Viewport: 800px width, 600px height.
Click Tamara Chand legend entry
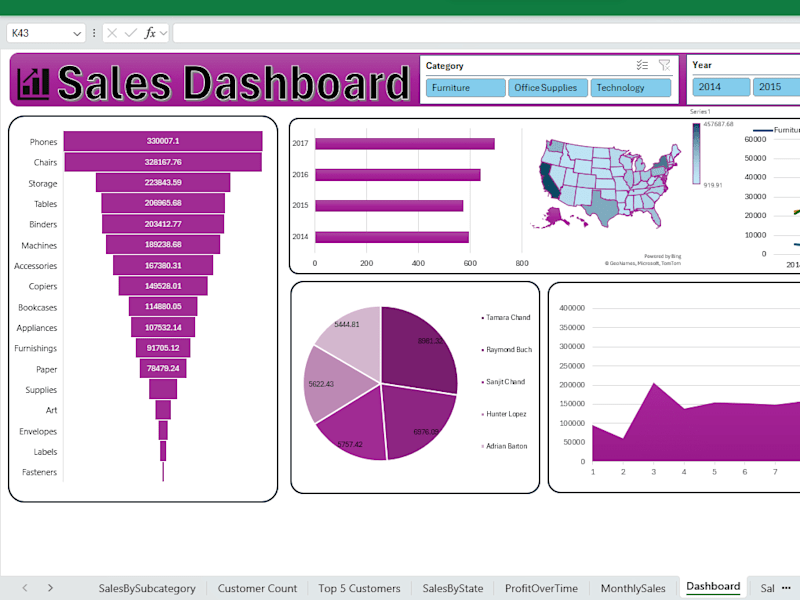pyautogui.click(x=506, y=317)
